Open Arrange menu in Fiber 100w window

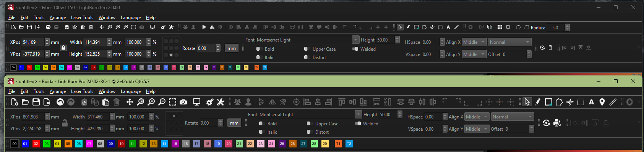tap(58, 18)
